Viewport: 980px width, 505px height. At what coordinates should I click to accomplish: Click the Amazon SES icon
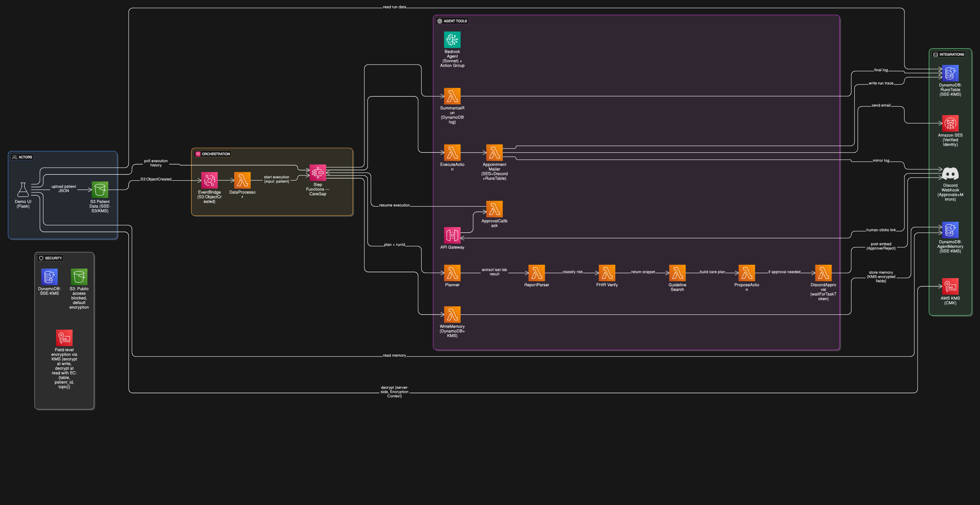(x=950, y=123)
